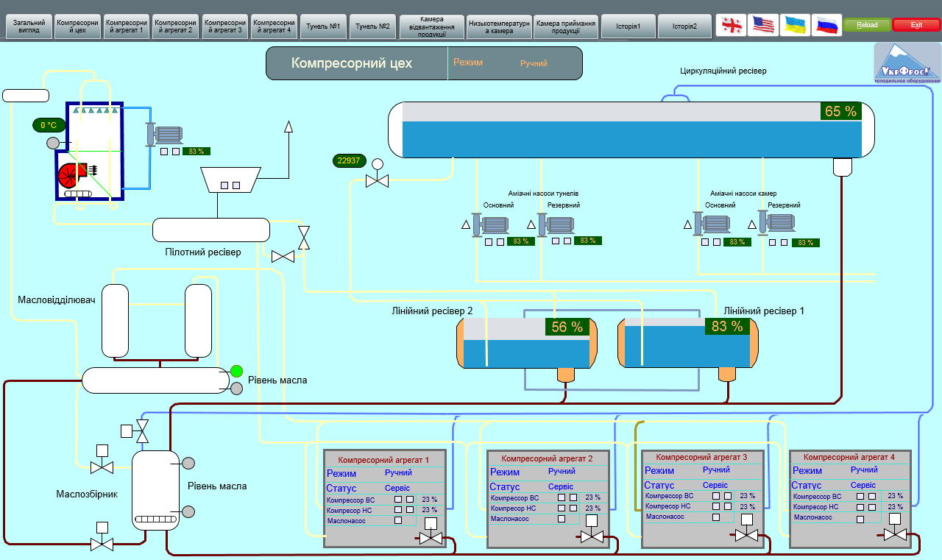Click the Циркуляційний ресівер 65 % level gauge
The image size is (942, 560).
pyautogui.click(x=841, y=112)
